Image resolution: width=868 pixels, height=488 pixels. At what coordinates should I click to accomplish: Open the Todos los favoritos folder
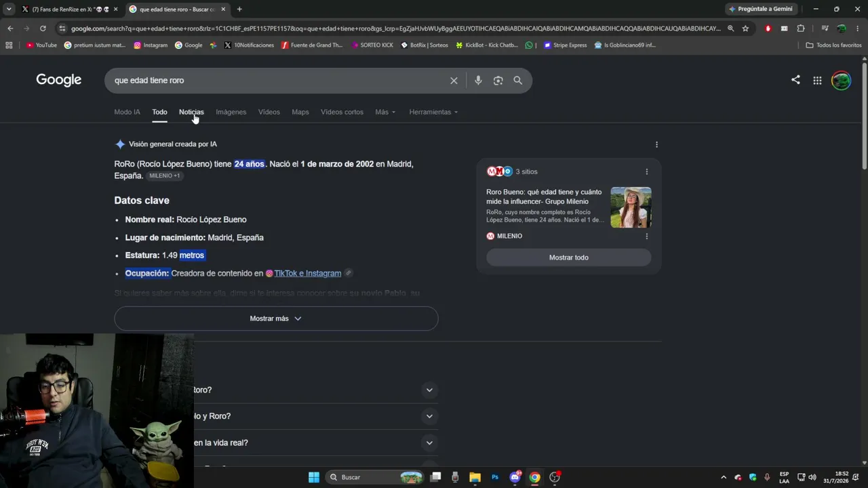click(834, 45)
